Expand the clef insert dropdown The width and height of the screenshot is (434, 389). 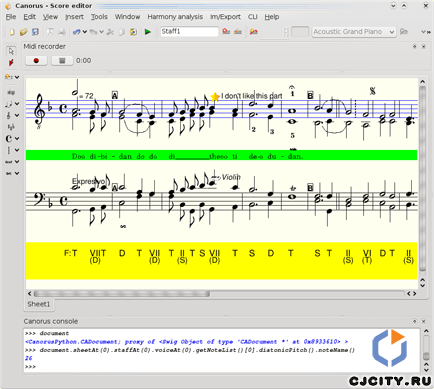point(17,115)
